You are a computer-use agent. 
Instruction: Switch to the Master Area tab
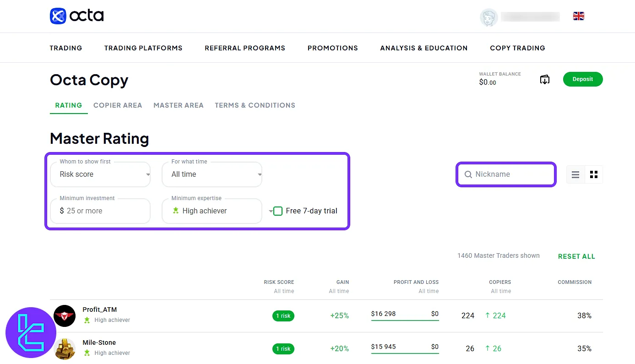(x=179, y=105)
